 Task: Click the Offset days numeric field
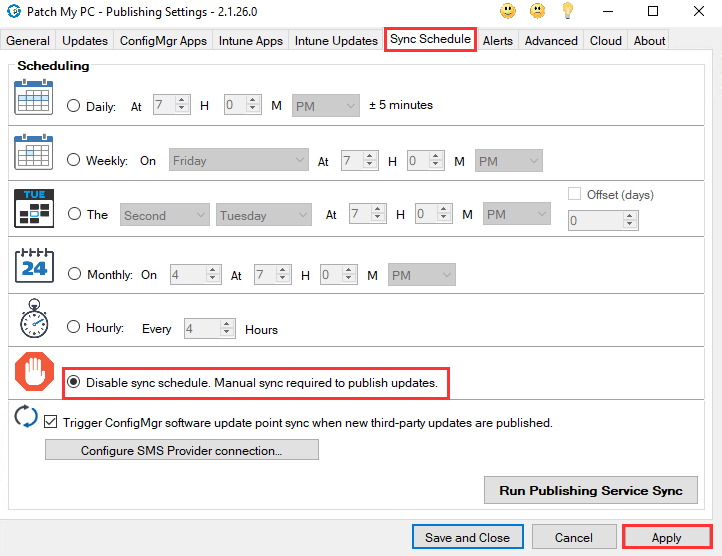tap(603, 220)
